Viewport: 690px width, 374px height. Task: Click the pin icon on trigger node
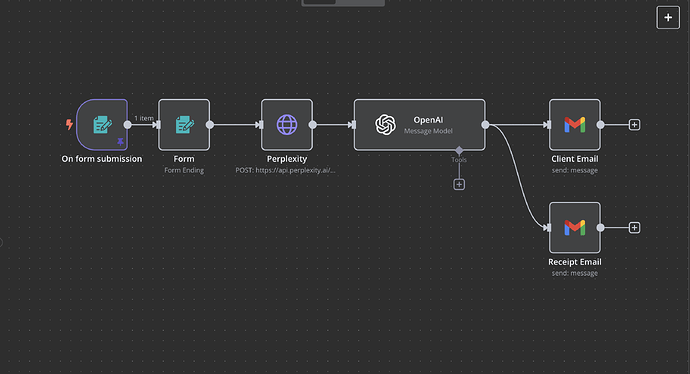pyautogui.click(x=121, y=142)
